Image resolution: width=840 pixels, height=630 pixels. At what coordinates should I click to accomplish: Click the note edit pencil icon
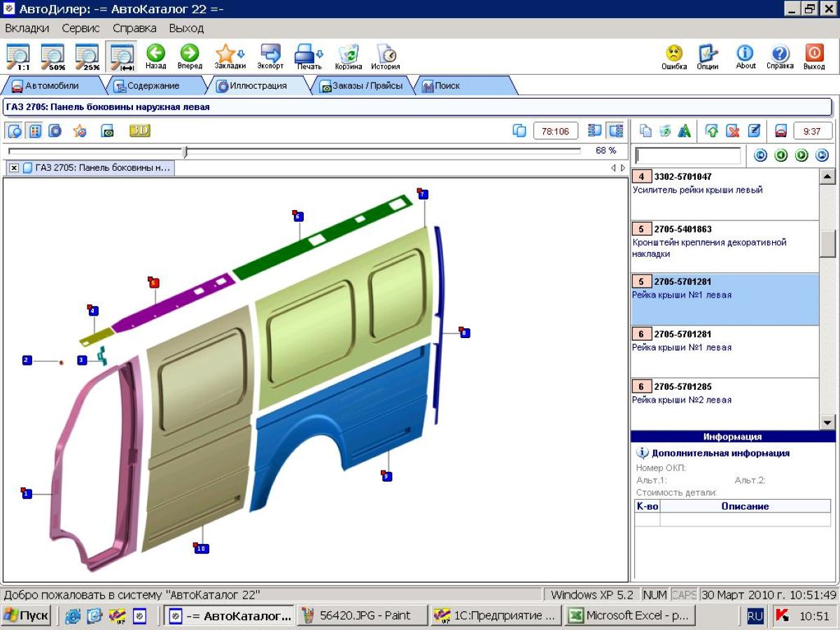[754, 131]
